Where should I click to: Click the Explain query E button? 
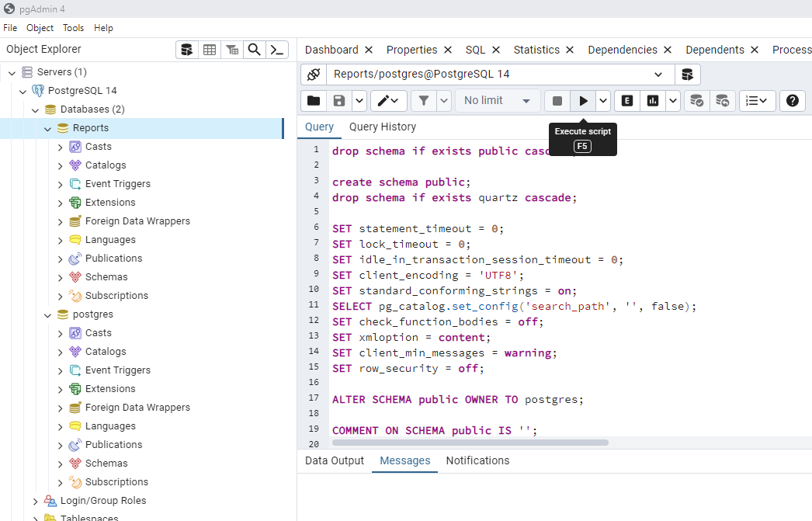point(626,101)
